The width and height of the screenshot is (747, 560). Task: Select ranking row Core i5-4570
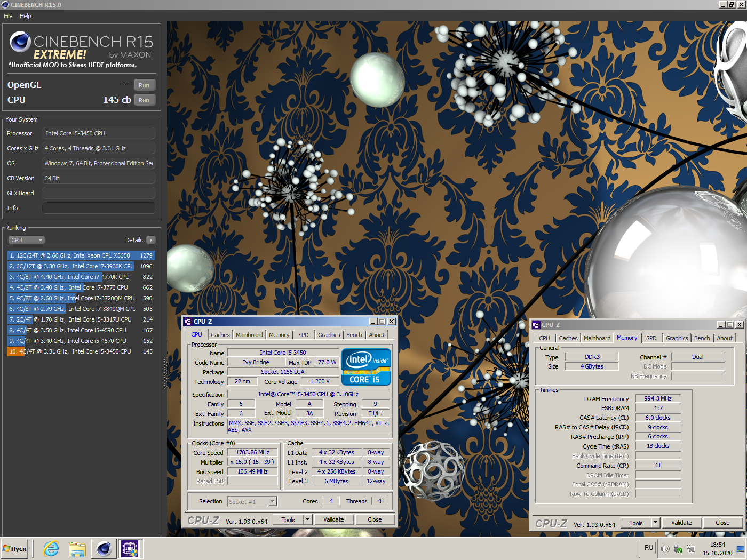click(x=81, y=341)
